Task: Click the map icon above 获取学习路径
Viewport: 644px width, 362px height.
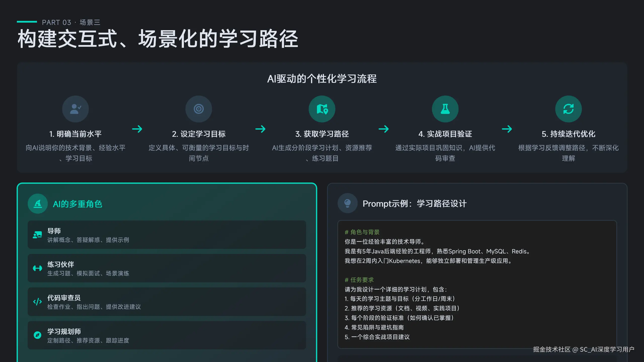Action: click(322, 109)
